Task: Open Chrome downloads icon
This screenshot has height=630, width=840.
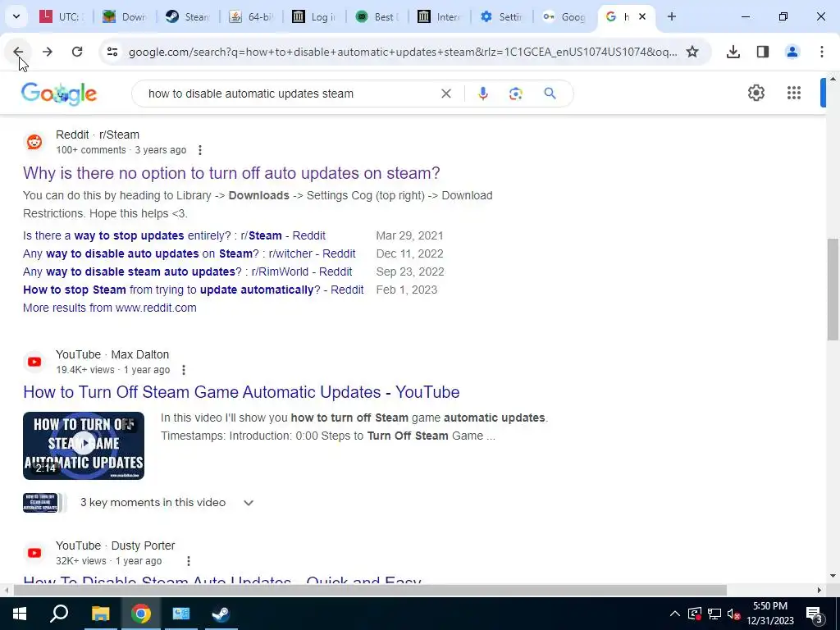Action: 733,52
